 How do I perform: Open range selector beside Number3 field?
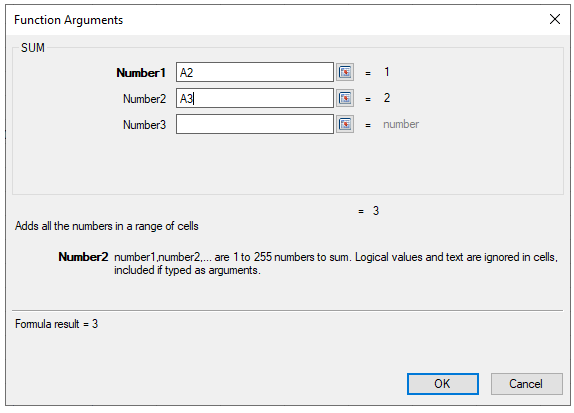pyautogui.click(x=345, y=124)
